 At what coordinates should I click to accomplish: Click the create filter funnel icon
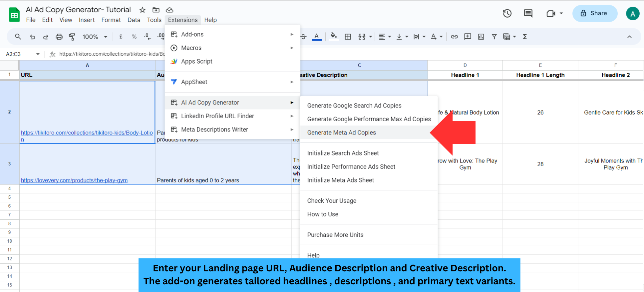click(x=494, y=37)
